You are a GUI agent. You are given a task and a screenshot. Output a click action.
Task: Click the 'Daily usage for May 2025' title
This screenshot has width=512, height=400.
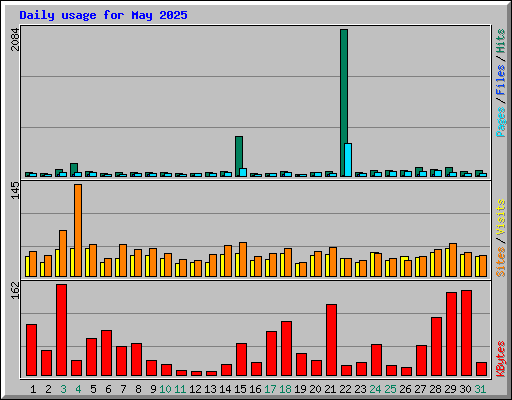(x=103, y=15)
